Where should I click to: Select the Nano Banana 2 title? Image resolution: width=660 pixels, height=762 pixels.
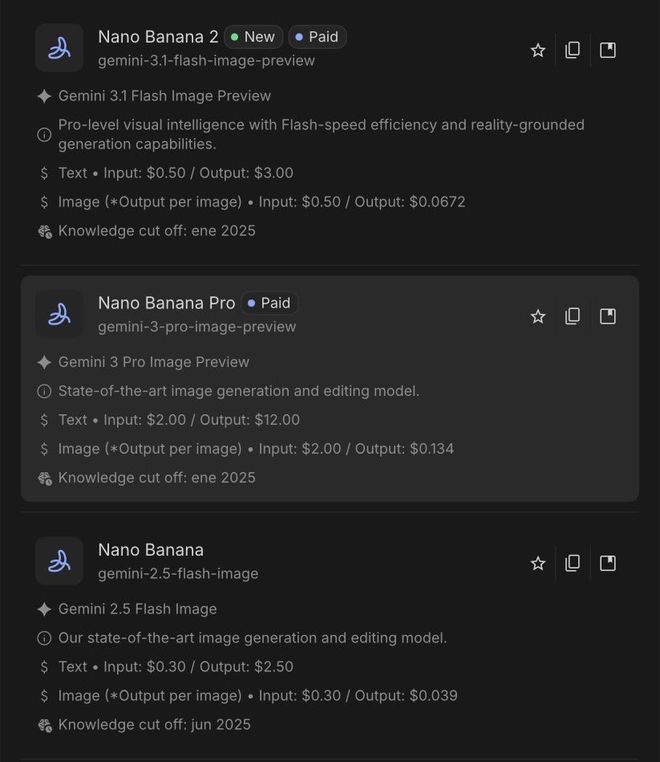(158, 37)
